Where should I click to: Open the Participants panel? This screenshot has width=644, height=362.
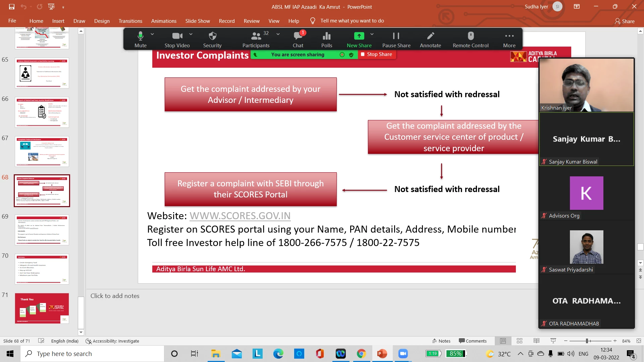click(x=256, y=39)
